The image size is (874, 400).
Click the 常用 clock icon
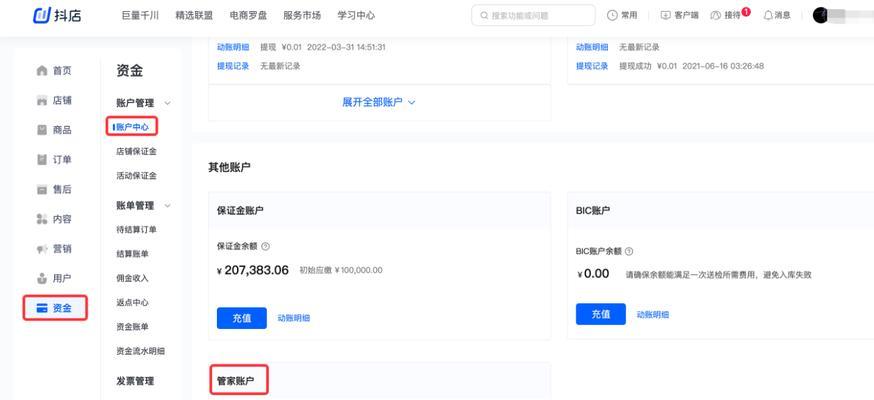click(612, 16)
